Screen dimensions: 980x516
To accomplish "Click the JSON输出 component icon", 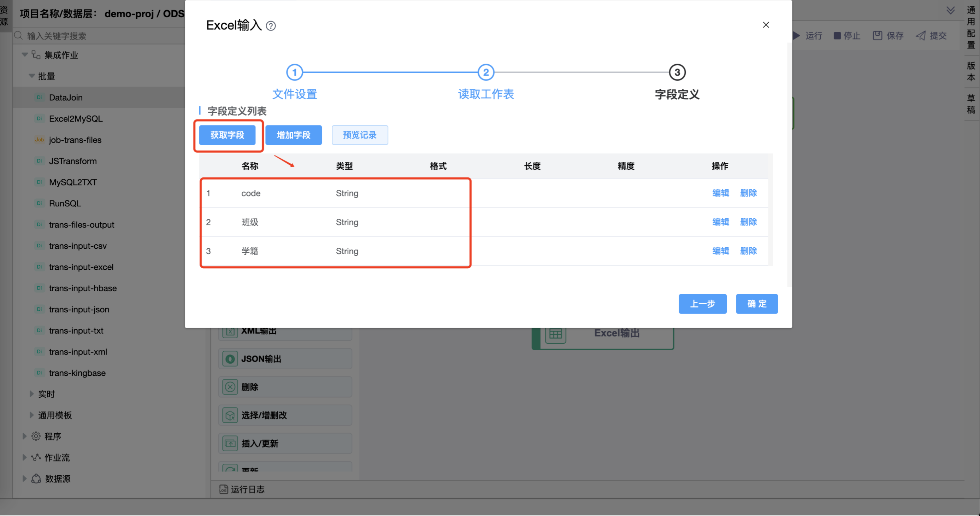I will click(230, 359).
